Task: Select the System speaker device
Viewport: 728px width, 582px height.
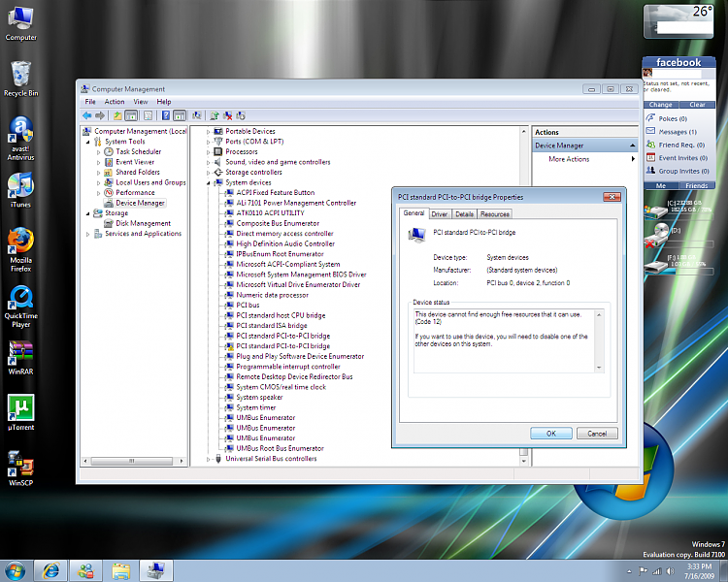Action: (254, 398)
